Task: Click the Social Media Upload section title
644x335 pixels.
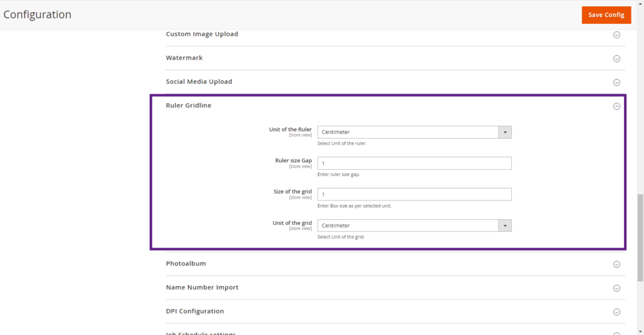Action: pyautogui.click(x=199, y=82)
